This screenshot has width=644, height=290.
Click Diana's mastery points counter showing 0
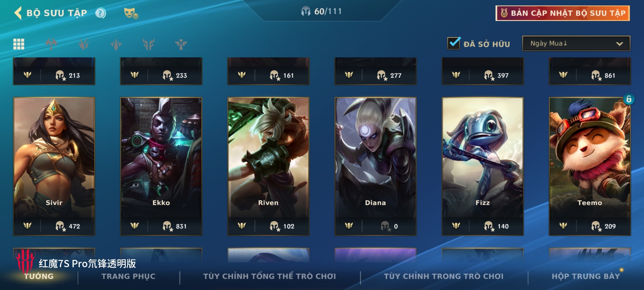389,226
